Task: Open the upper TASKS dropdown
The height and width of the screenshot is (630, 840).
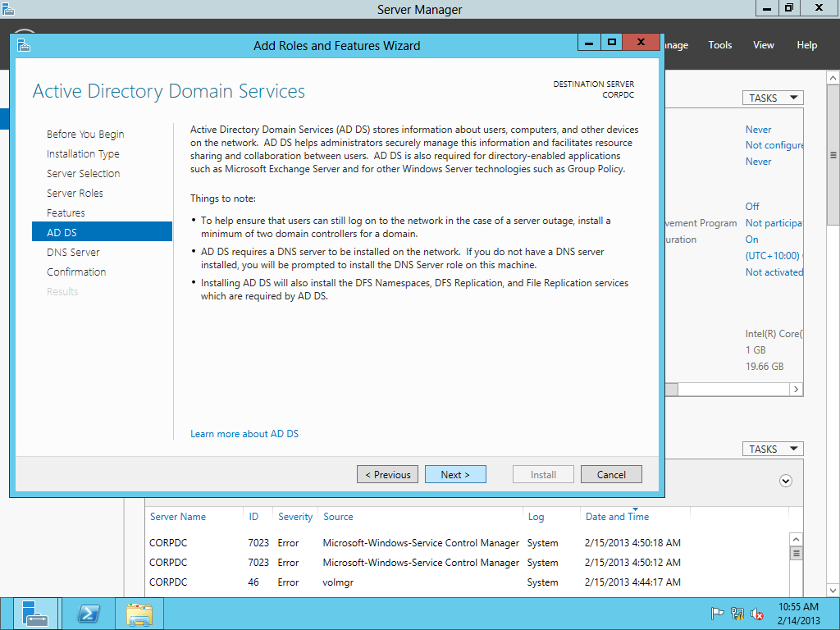Action: (773, 98)
